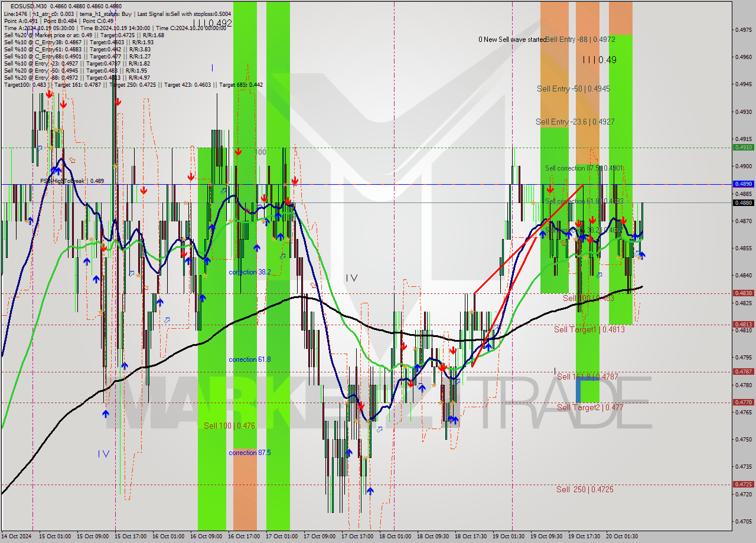The image size is (756, 543).
Task: Click the '19 Oct 09:30' time axis label
Action: (546, 537)
